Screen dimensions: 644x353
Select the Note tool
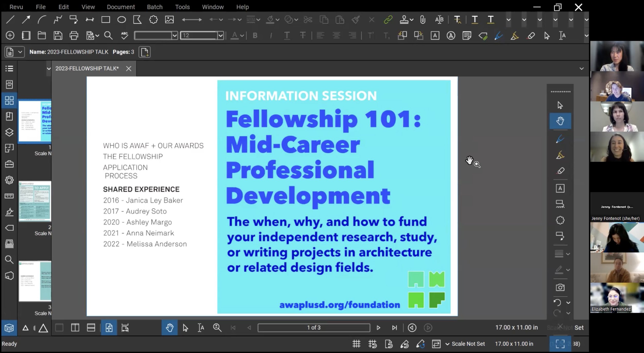(x=467, y=36)
